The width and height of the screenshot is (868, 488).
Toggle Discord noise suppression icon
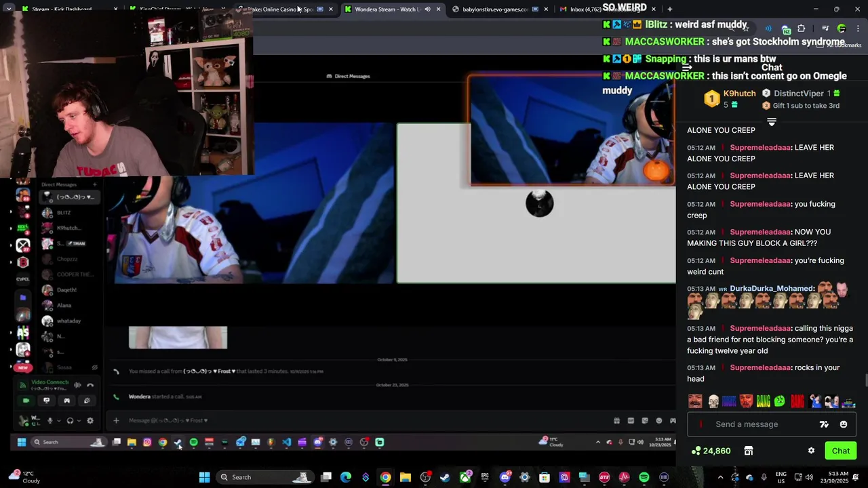click(77, 385)
